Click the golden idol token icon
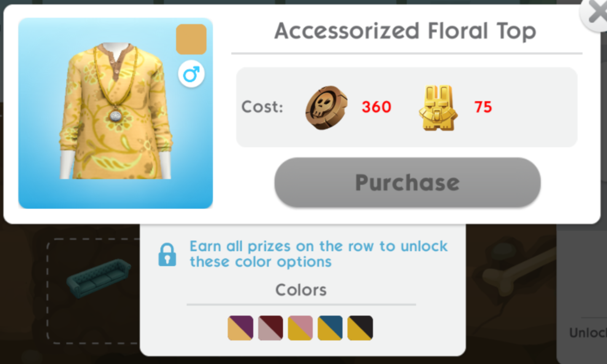This screenshot has width=607, height=364. pyautogui.click(x=438, y=107)
